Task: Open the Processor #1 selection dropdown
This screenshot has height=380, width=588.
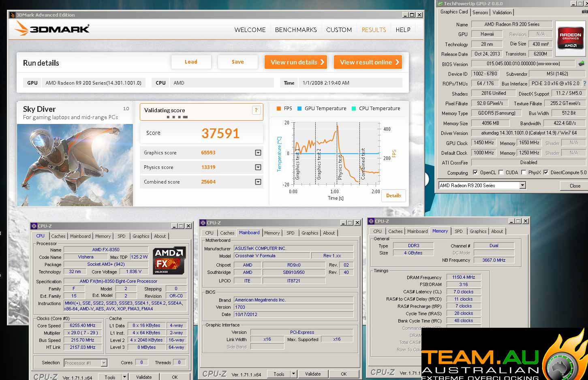Action: [x=104, y=363]
